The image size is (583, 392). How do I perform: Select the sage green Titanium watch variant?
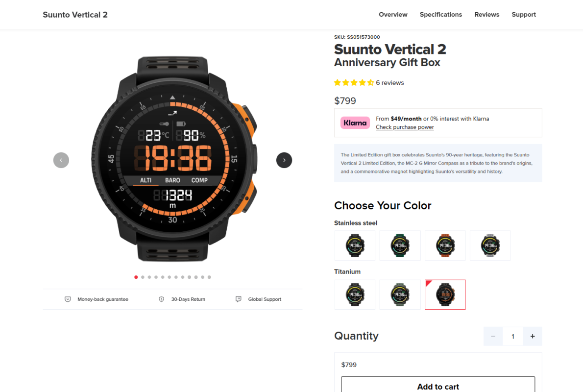click(x=400, y=294)
